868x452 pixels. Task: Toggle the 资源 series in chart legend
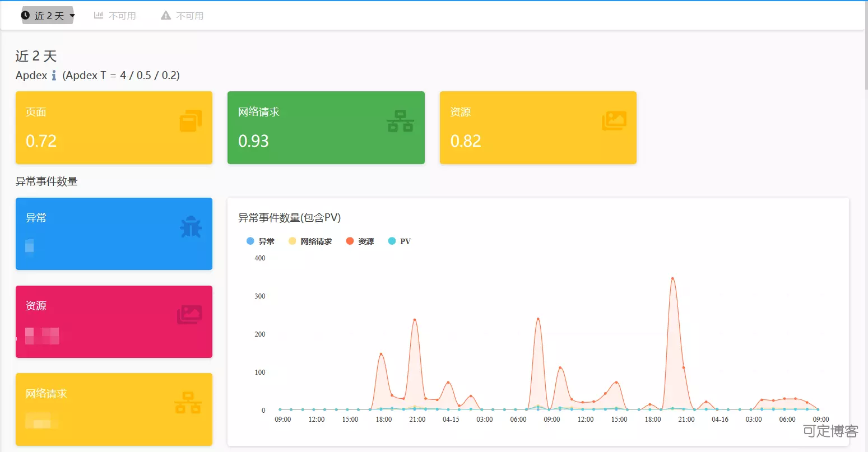coord(360,241)
